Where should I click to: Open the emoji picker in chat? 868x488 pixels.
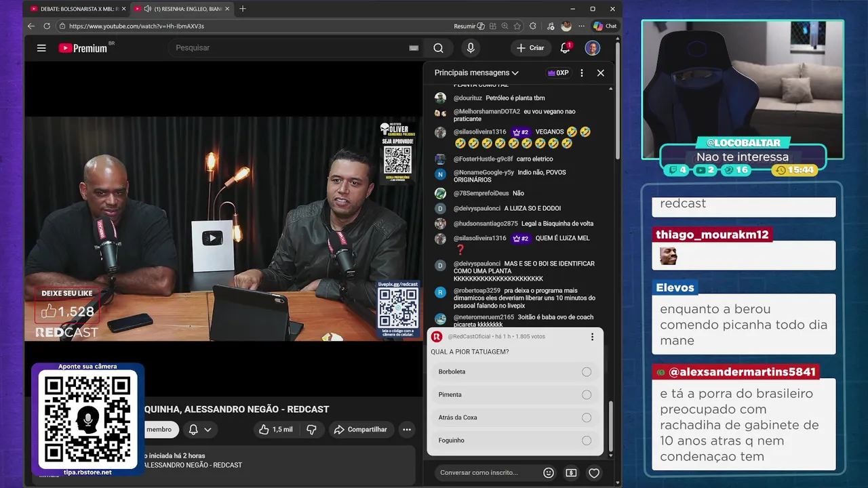tap(549, 473)
